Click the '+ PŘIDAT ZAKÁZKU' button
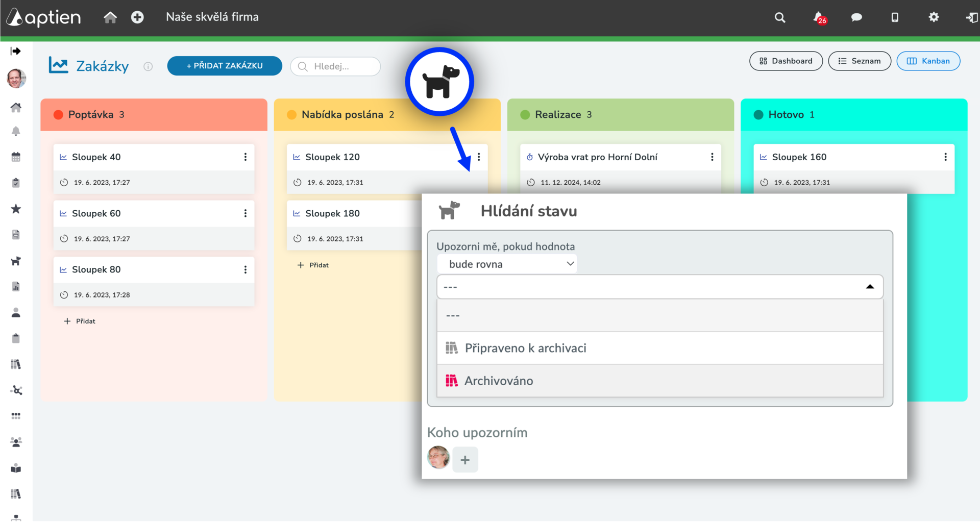The height and width of the screenshot is (523, 980). click(x=225, y=66)
